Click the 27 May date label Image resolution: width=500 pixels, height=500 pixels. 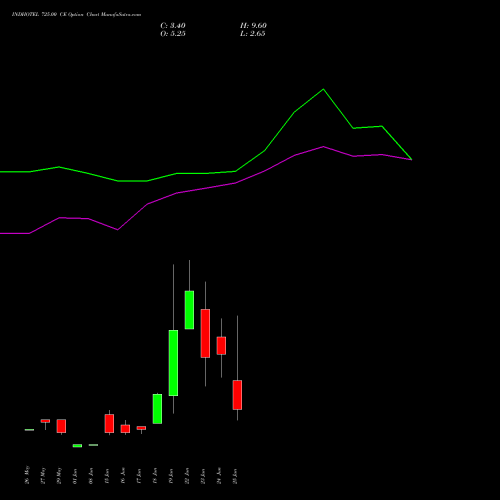pyautogui.click(x=43, y=476)
